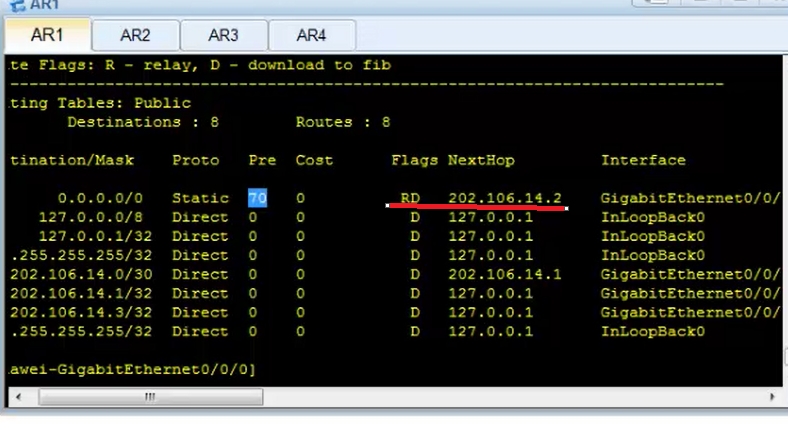The image size is (788, 432).
Task: Click the Static protocol entry
Action: pos(201,198)
